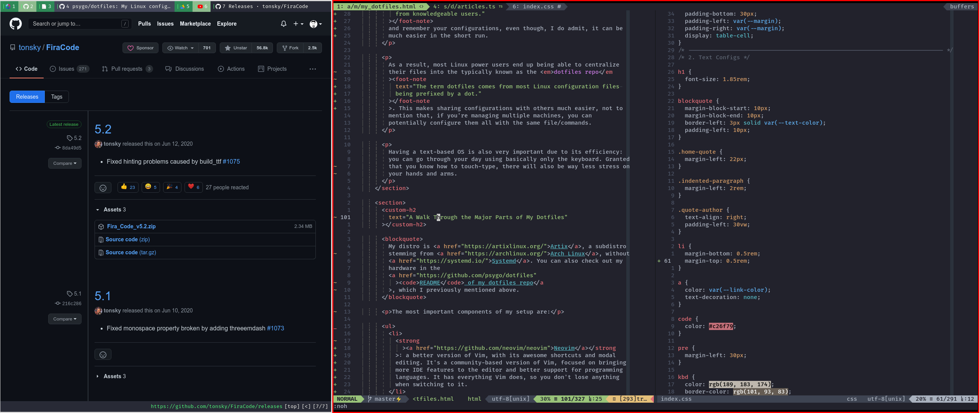This screenshot has height=413, width=980.
Task: Toggle the laugh reaction 5
Action: tap(151, 187)
